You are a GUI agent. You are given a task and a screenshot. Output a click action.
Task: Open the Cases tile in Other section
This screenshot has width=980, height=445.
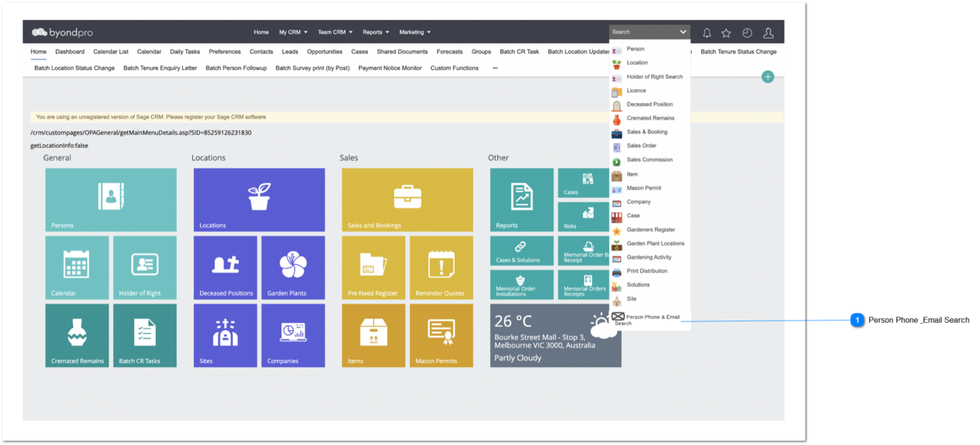tap(584, 183)
